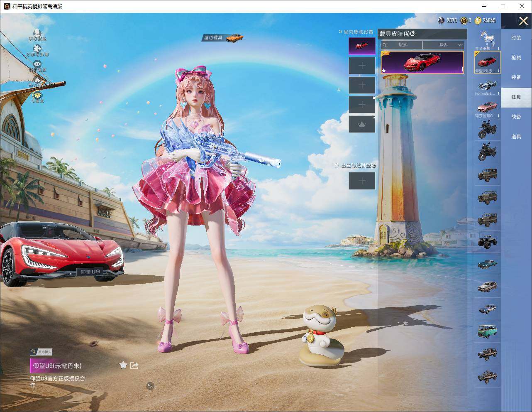Click the first empty plus skin slot

point(362,66)
